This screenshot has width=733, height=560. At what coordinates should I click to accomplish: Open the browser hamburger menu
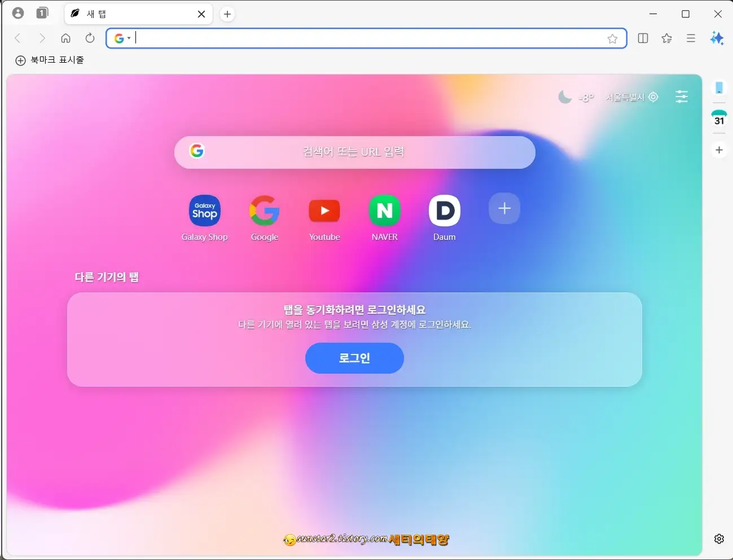(x=691, y=38)
